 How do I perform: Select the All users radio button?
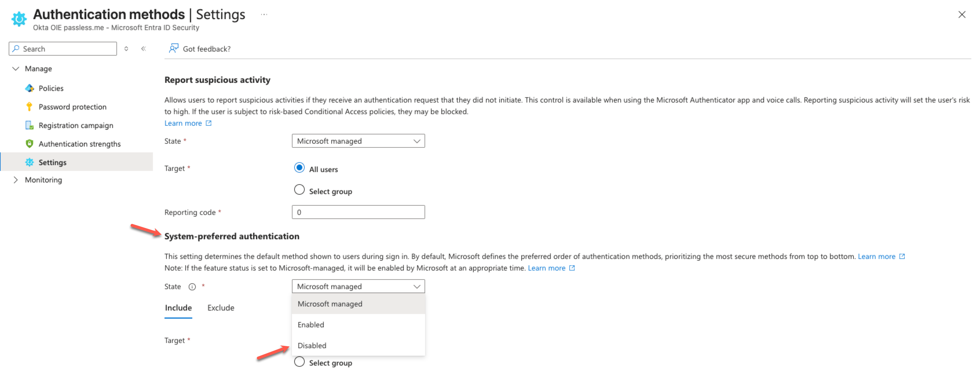(x=299, y=168)
